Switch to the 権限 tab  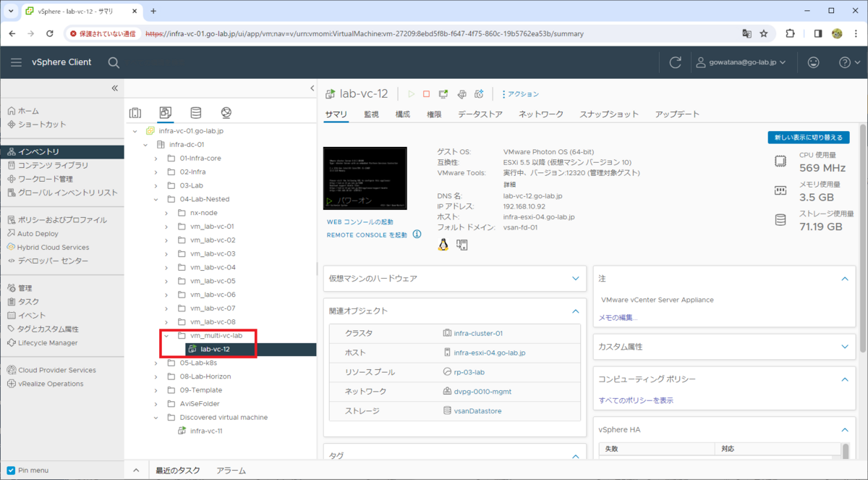click(x=434, y=114)
